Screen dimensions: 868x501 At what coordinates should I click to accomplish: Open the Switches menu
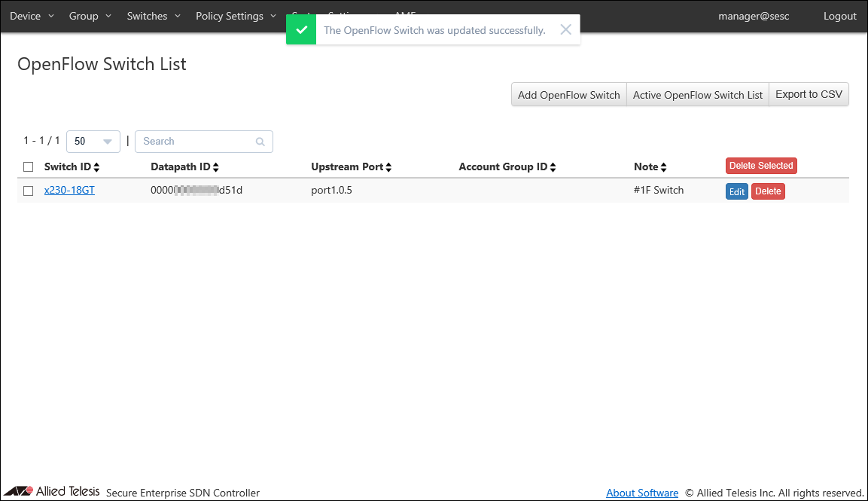coord(154,16)
